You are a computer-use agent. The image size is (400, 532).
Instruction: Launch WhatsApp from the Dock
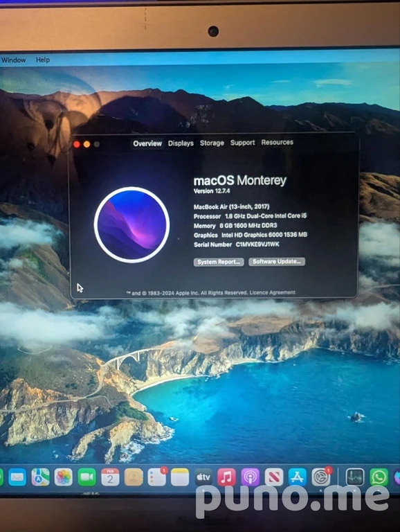coord(379,477)
